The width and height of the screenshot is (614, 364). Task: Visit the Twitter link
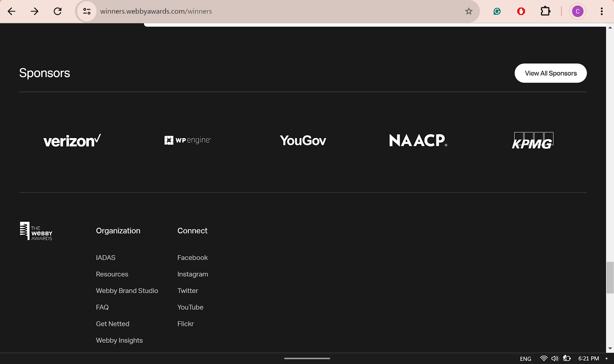click(x=188, y=291)
